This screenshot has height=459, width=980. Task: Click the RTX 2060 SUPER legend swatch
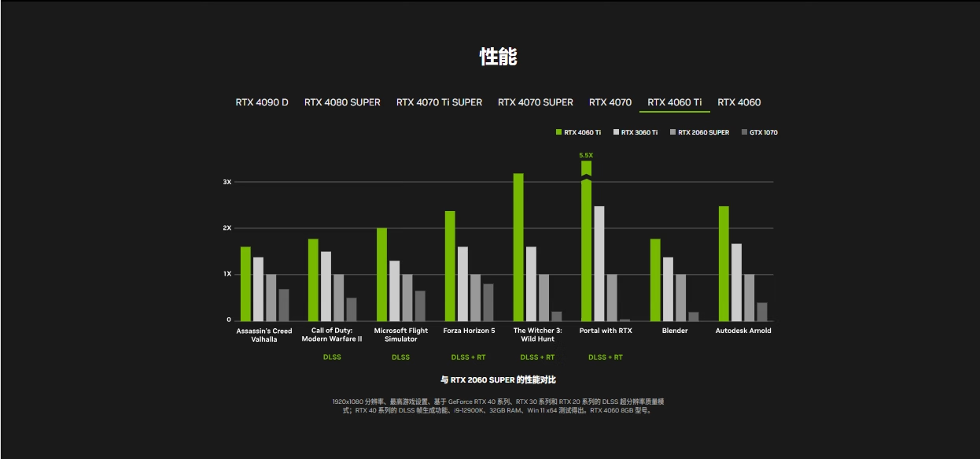click(x=673, y=132)
